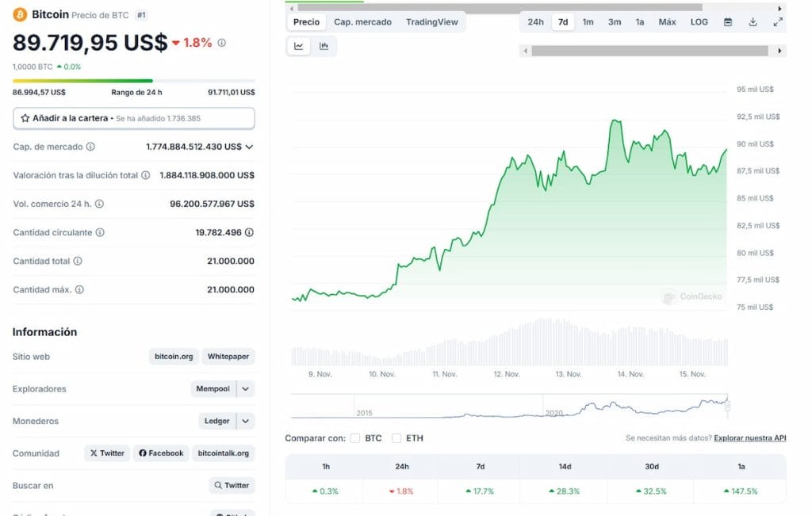Click info icon after 19.782.496 value
Screen dimensions: 812x516
tap(249, 232)
